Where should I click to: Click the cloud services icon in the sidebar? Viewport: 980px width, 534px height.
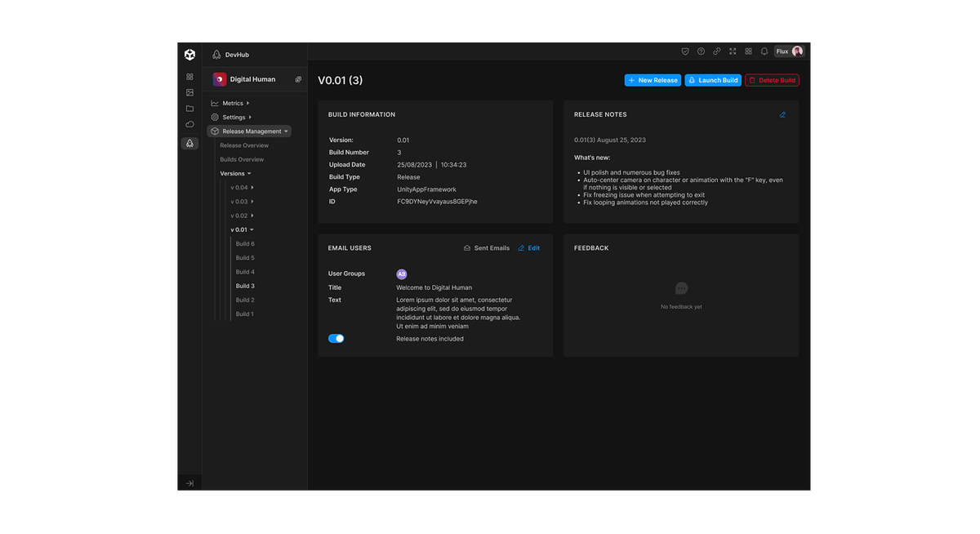[x=189, y=124]
